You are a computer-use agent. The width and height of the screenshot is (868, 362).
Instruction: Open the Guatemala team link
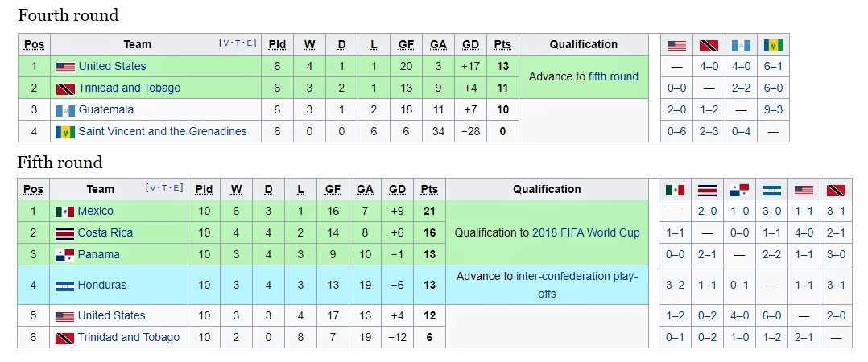[x=106, y=109]
